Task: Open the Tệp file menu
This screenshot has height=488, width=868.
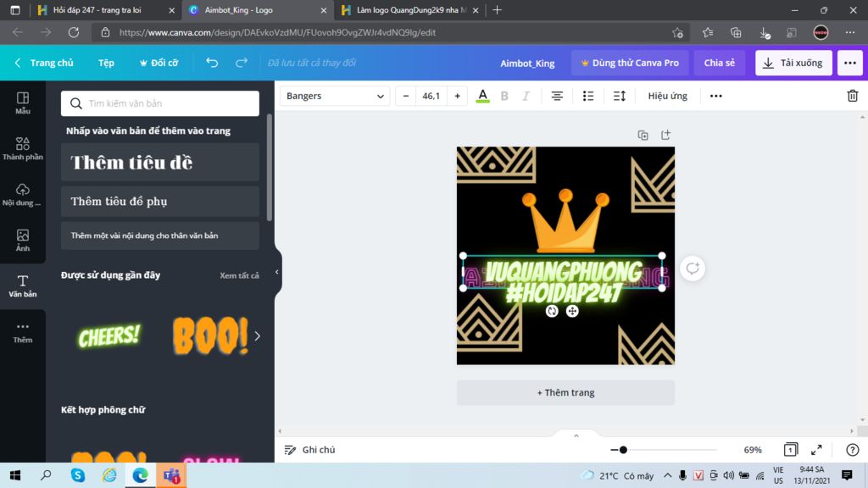Action: point(106,63)
